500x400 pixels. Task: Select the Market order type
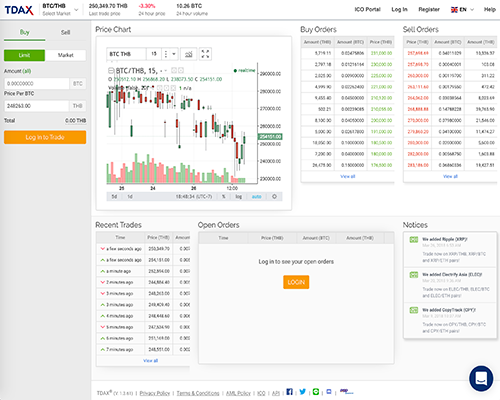tap(65, 55)
